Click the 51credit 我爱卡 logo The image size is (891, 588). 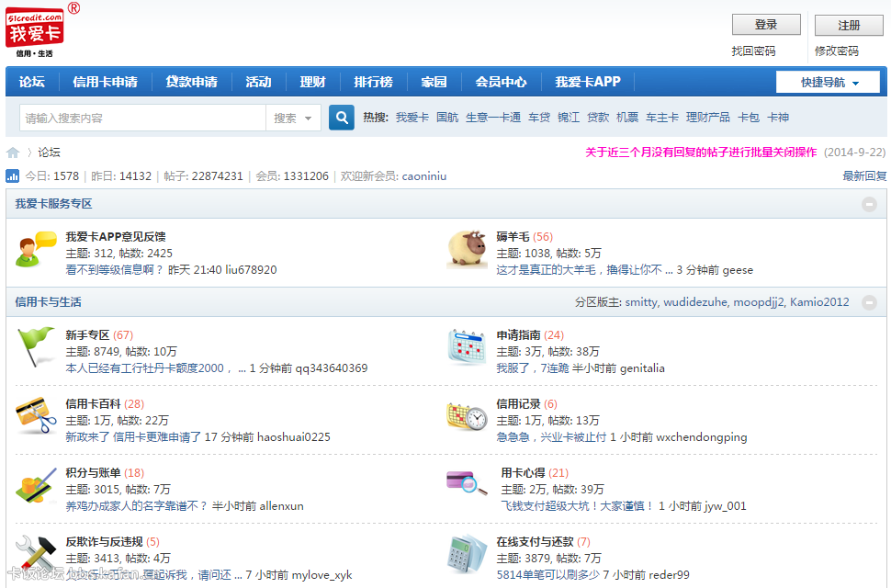tap(35, 31)
